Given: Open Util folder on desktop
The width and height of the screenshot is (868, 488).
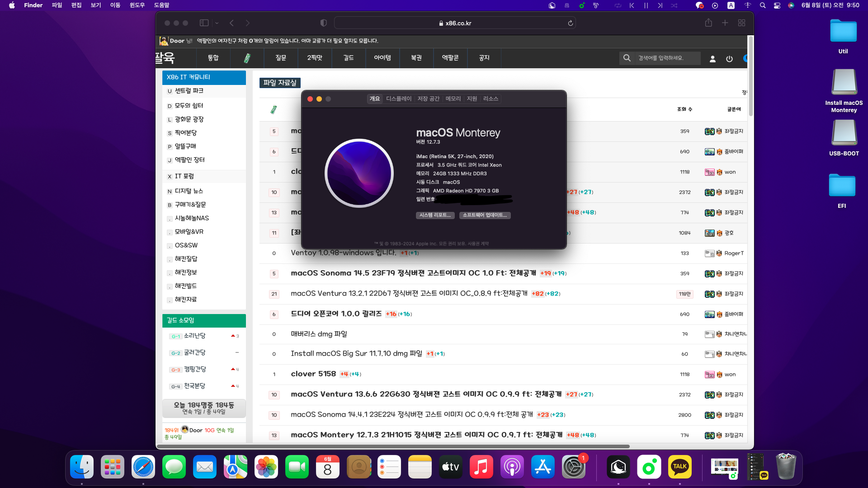Looking at the screenshot, I should pos(843,37).
